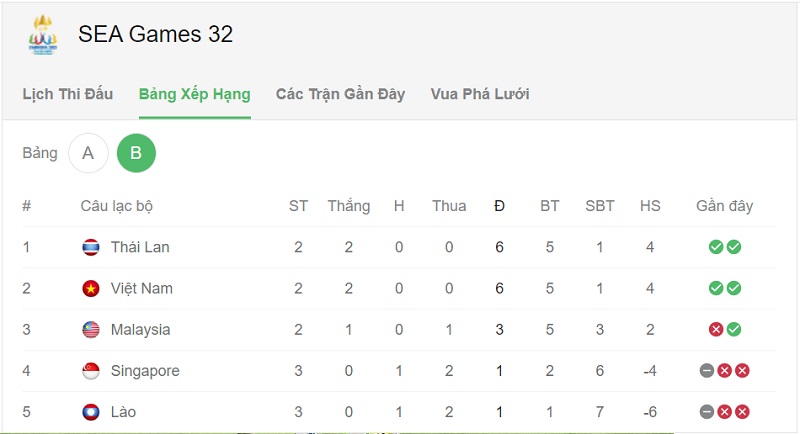Click Lào's gray draw result icon
This screenshot has width=800, height=434.
(707, 412)
